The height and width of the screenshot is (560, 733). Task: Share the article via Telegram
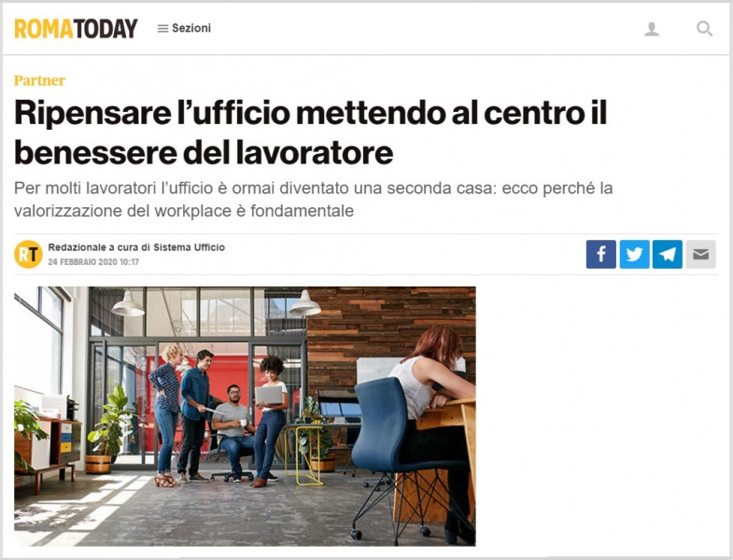[x=668, y=254]
